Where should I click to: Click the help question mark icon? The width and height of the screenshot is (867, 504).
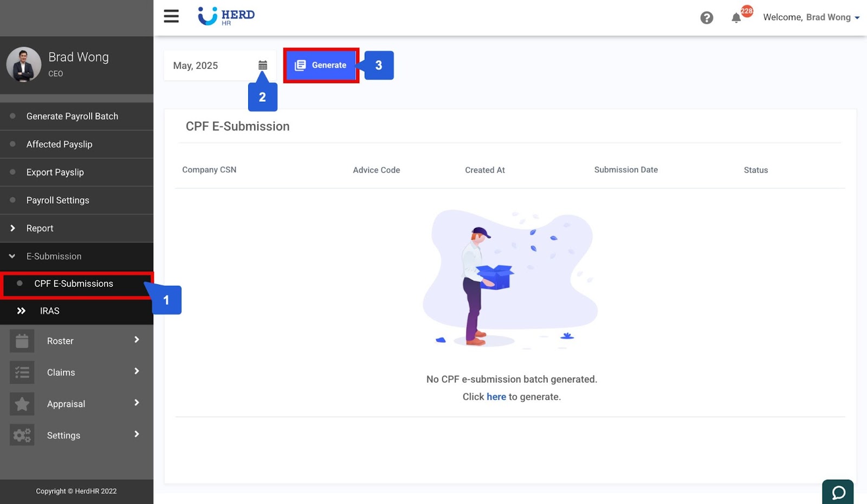coord(706,18)
